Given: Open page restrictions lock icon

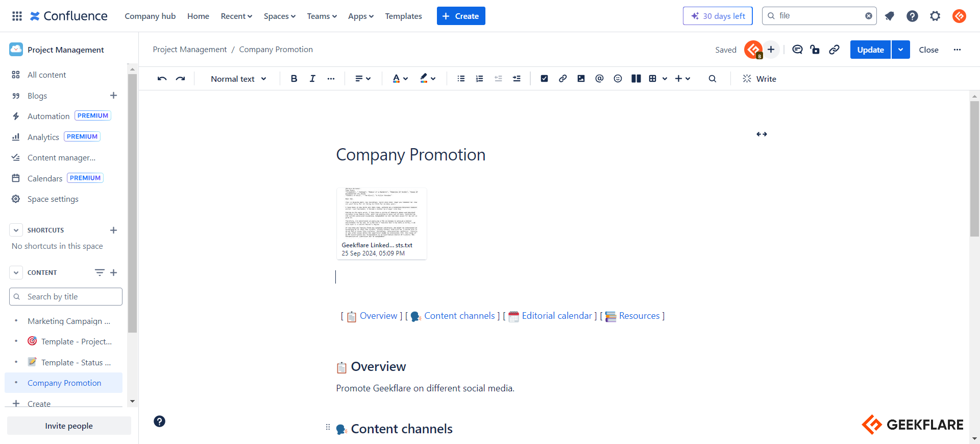Looking at the screenshot, I should click(815, 50).
